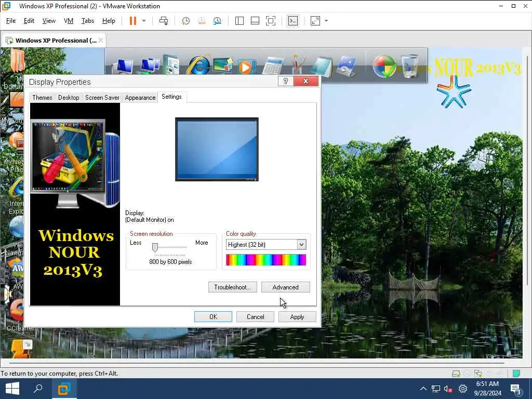Image resolution: width=532 pixels, height=399 pixels.
Task: Toggle the VMware library sidebar view
Action: (239, 21)
